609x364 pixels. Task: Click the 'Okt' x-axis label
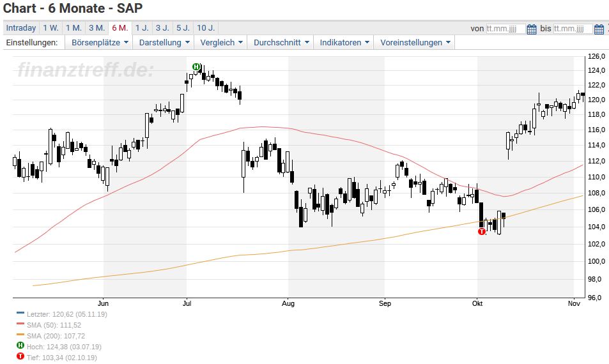tap(477, 303)
